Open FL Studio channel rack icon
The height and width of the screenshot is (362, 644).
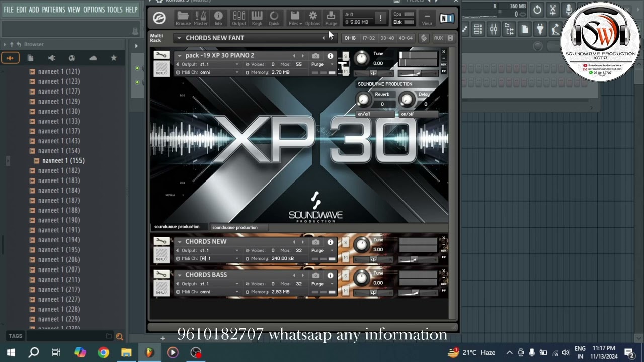(478, 29)
